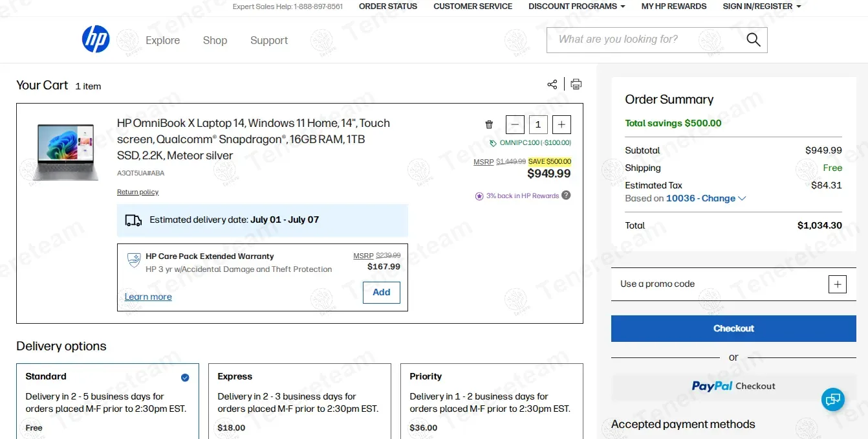Viewport: 868px width, 439px height.
Task: Share the cart using share icon
Action: point(552,84)
